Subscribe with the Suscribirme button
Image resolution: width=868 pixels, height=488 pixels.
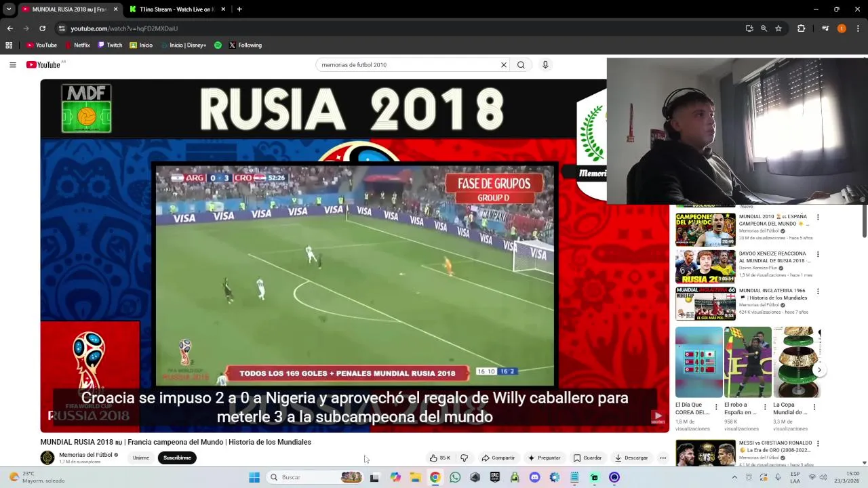pyautogui.click(x=177, y=458)
